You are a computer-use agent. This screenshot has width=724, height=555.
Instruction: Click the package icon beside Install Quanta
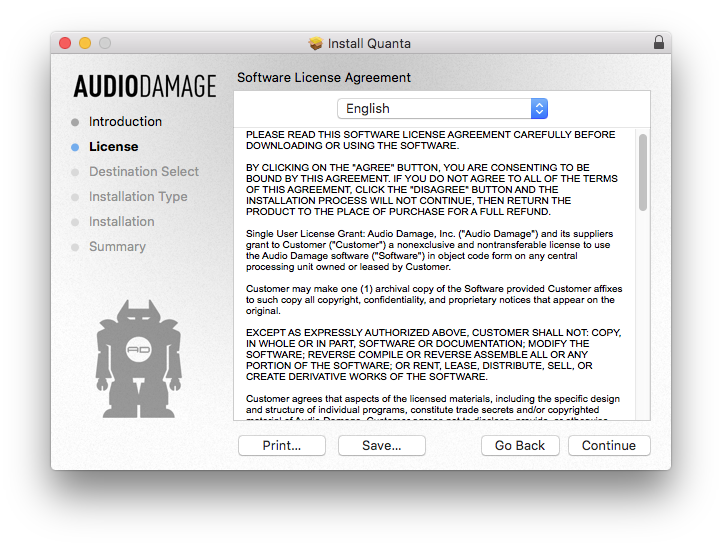(316, 43)
